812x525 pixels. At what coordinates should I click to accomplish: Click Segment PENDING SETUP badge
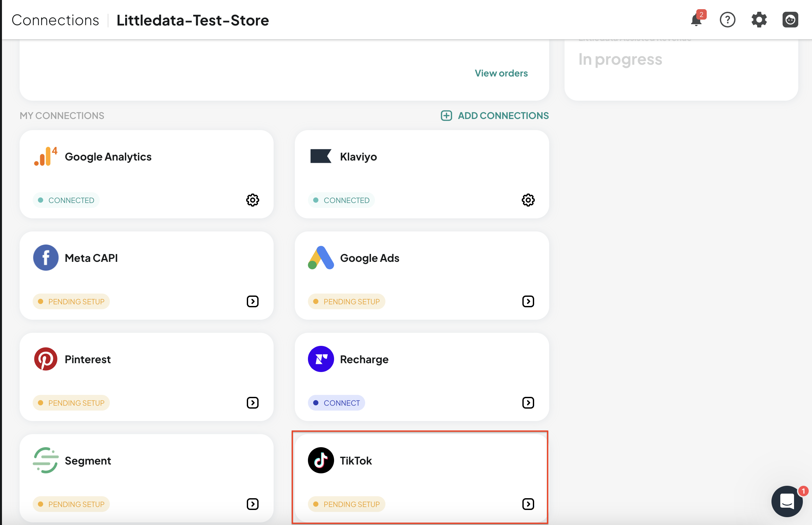coord(71,504)
